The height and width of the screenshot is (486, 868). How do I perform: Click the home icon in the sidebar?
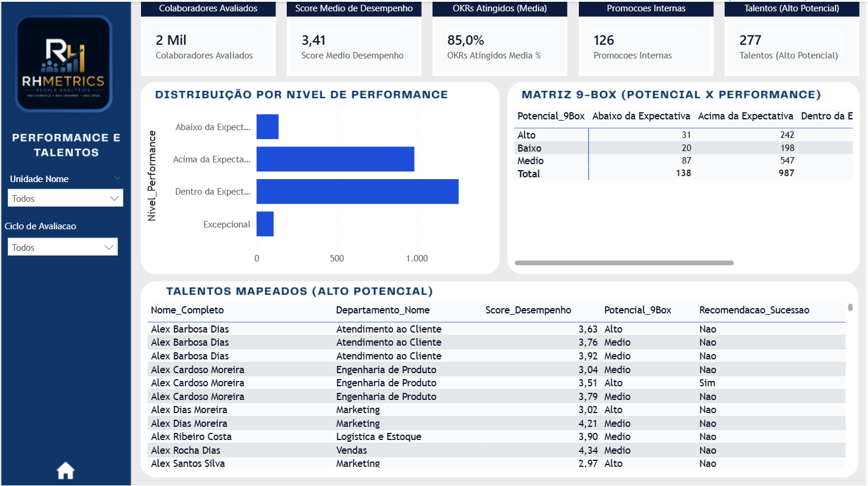pos(65,471)
